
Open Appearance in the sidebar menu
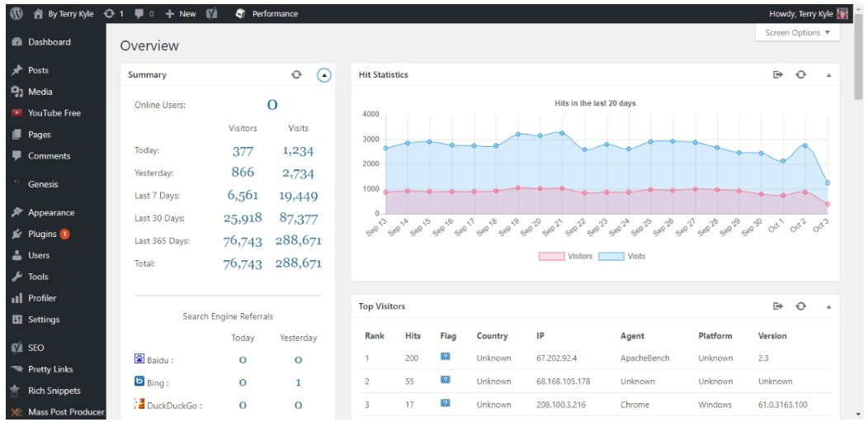[x=50, y=212]
